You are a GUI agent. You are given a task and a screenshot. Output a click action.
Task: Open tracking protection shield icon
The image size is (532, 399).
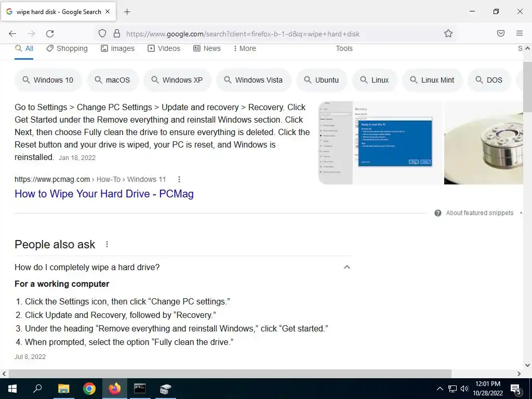[x=102, y=33]
